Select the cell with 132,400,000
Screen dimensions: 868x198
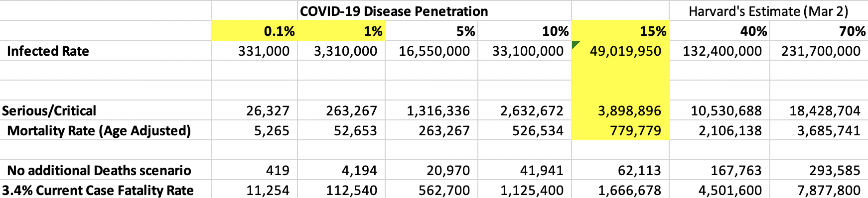pyautogui.click(x=720, y=51)
